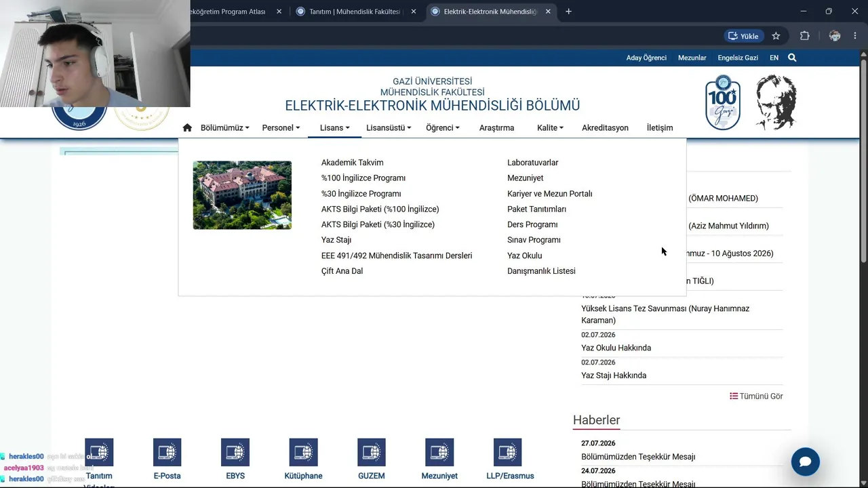Collapse the Lisans dropdown menu
This screenshot has width=868, height=488.
coord(335,127)
